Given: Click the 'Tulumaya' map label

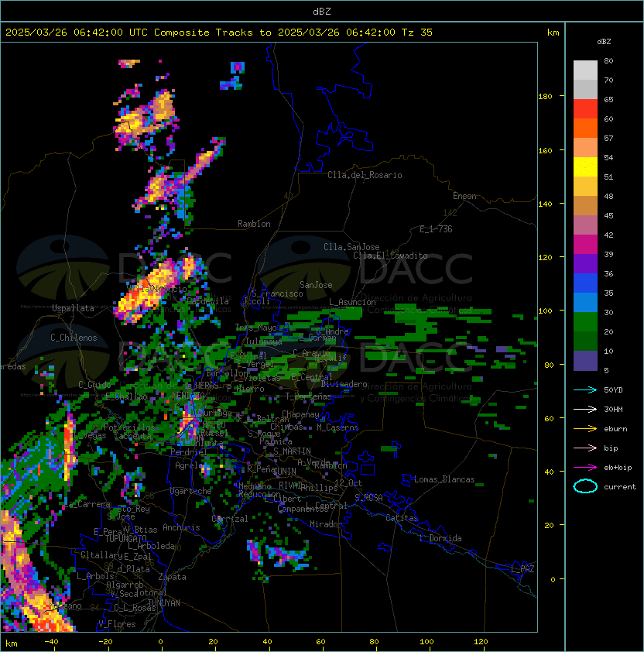Looking at the screenshot, I should point(264,341).
